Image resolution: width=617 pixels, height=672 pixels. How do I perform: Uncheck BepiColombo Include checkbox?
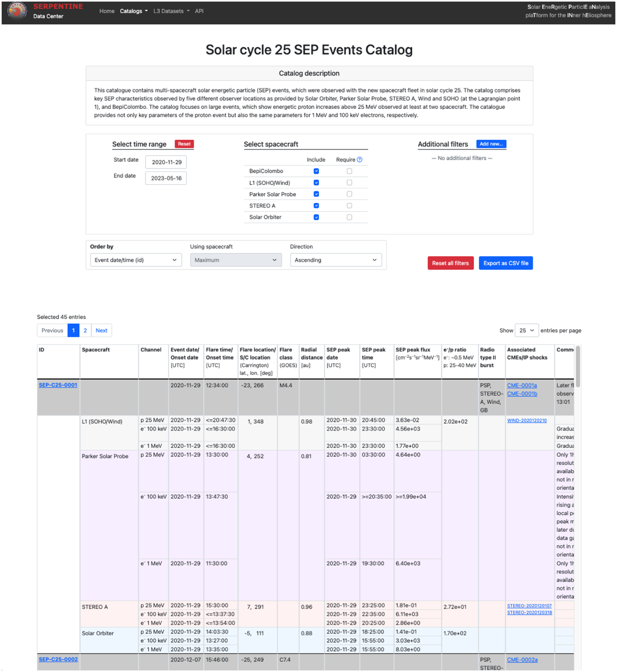(316, 171)
